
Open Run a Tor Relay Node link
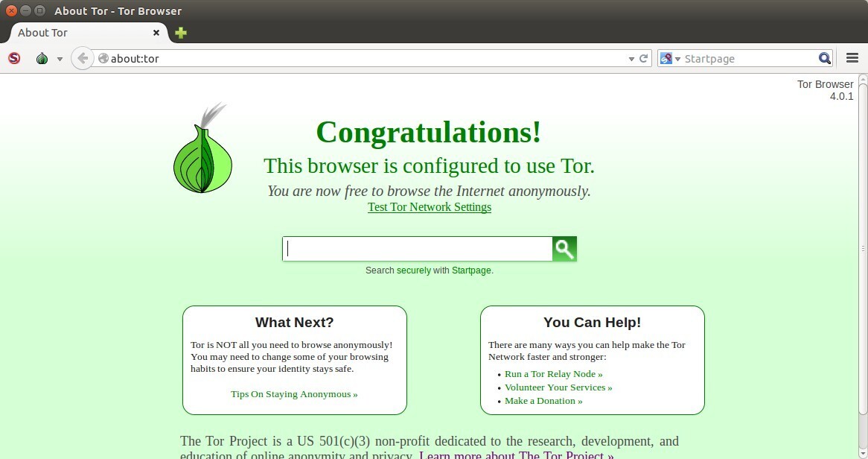pyautogui.click(x=553, y=373)
